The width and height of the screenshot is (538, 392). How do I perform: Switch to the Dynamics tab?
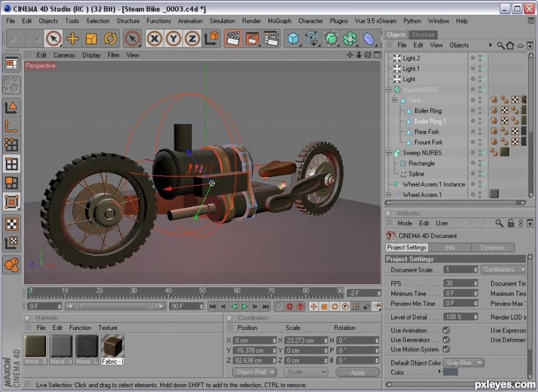pos(493,248)
